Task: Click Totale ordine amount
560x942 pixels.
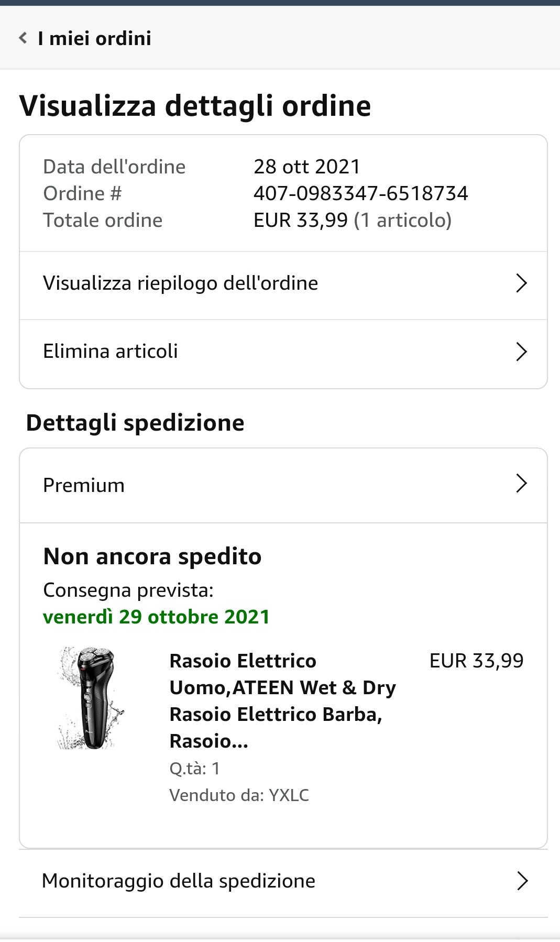Action: pyautogui.click(x=300, y=221)
